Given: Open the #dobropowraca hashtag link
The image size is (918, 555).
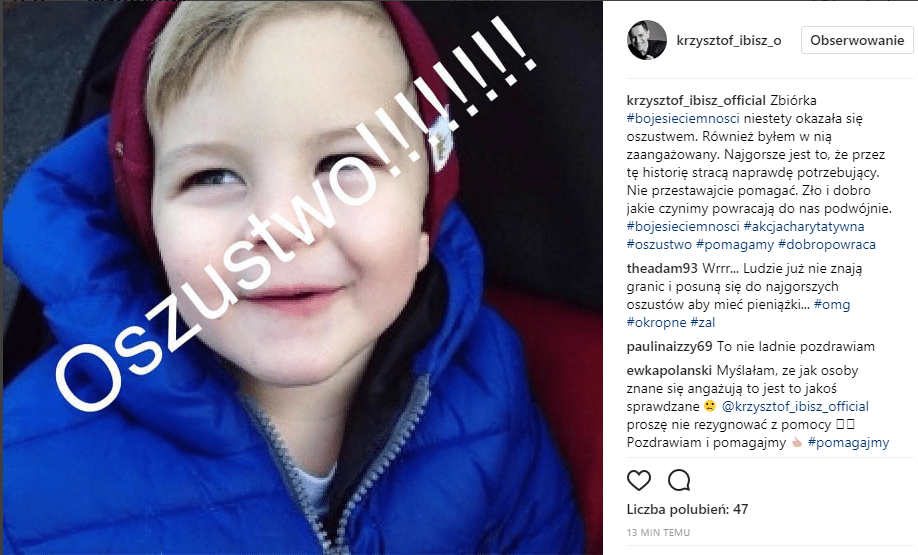Looking at the screenshot, I should [827, 244].
